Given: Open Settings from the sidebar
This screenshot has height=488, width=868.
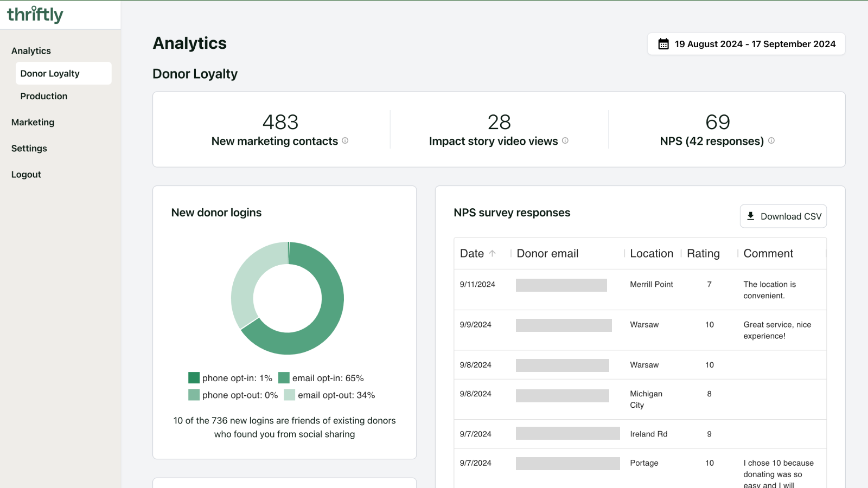Looking at the screenshot, I should (x=29, y=148).
